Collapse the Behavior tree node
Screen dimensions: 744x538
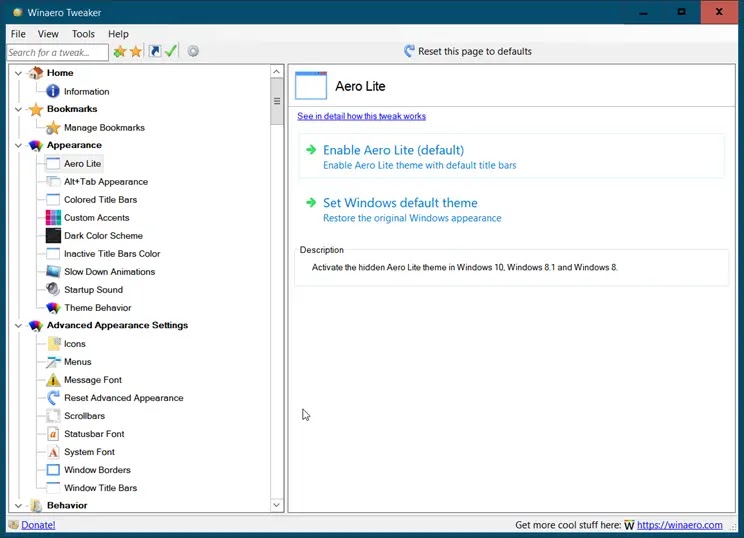pyautogui.click(x=18, y=506)
